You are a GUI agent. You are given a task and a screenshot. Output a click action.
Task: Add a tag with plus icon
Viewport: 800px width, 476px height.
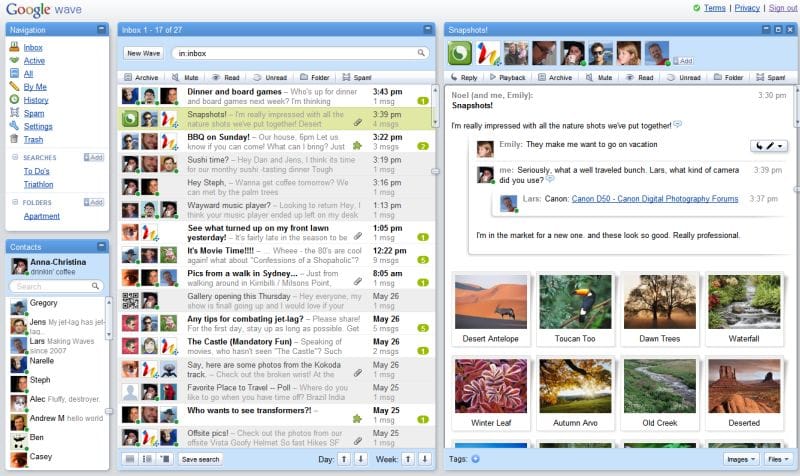(x=475, y=459)
